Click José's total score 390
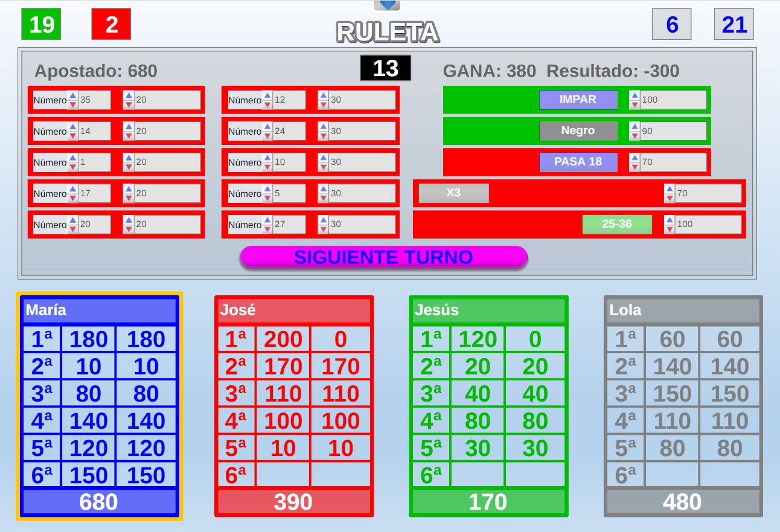This screenshot has width=780, height=532. 294,502
